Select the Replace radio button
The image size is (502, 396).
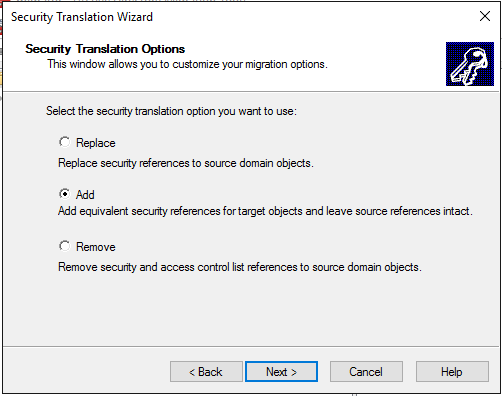64,142
